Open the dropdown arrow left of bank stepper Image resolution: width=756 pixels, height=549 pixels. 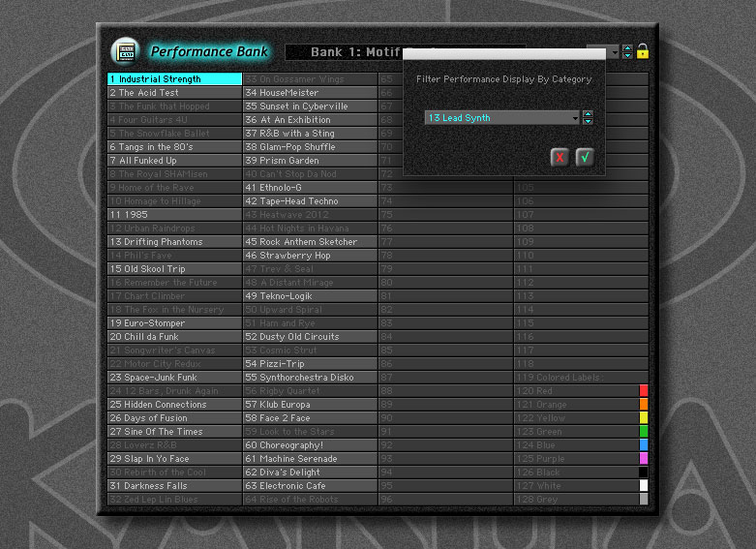point(614,53)
